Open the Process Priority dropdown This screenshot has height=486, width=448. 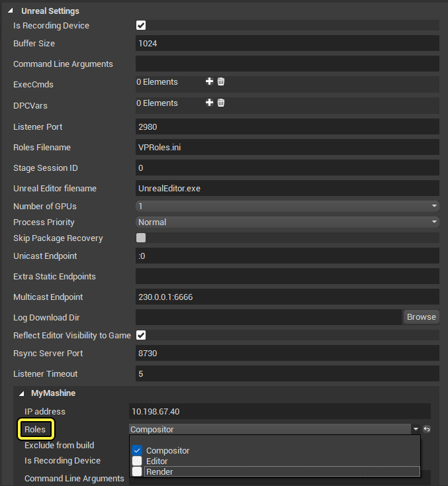coord(287,222)
